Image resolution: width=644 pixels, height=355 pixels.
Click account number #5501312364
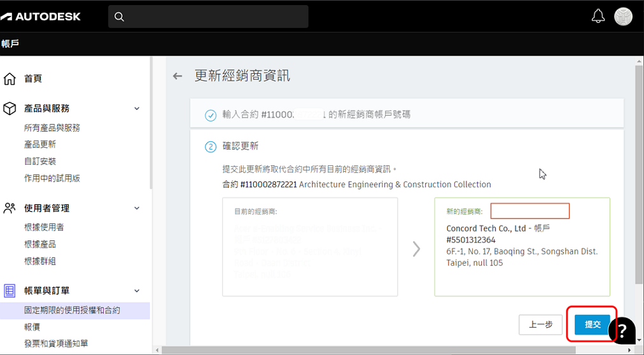pos(471,240)
